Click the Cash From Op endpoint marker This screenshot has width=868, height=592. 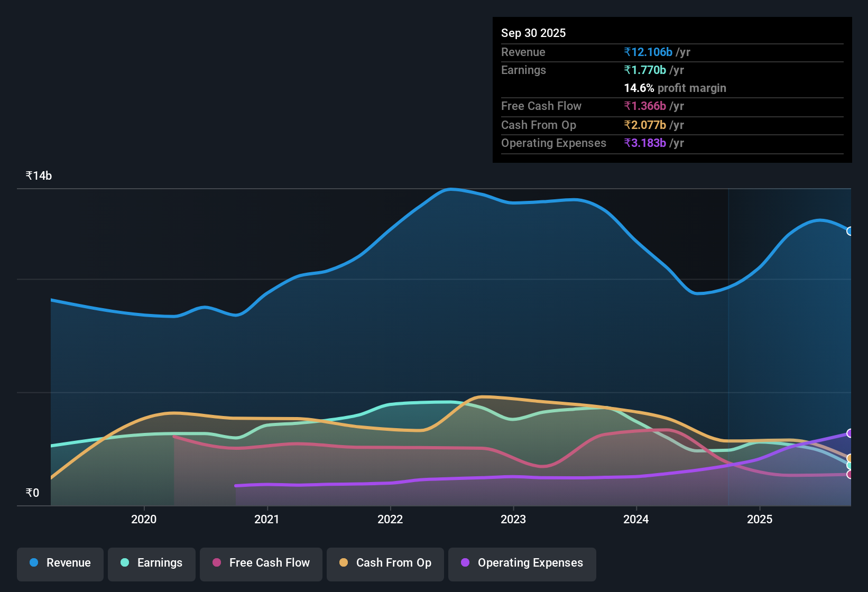pyautogui.click(x=849, y=458)
